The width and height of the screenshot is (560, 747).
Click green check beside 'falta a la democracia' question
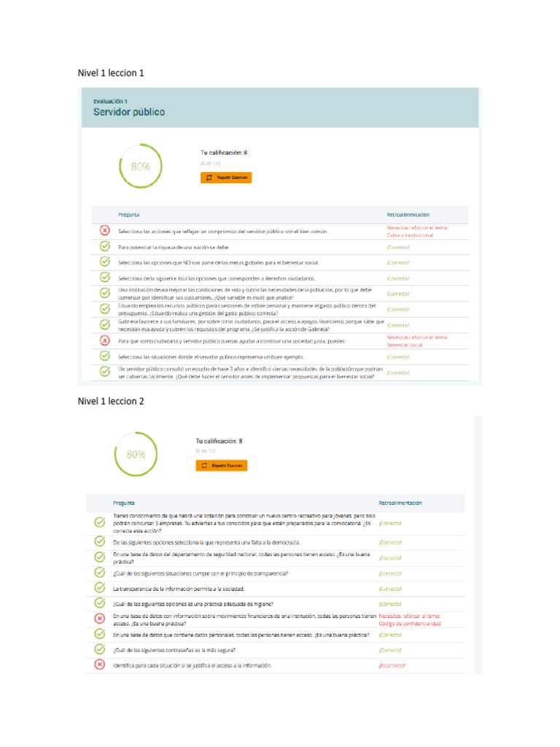(x=99, y=541)
